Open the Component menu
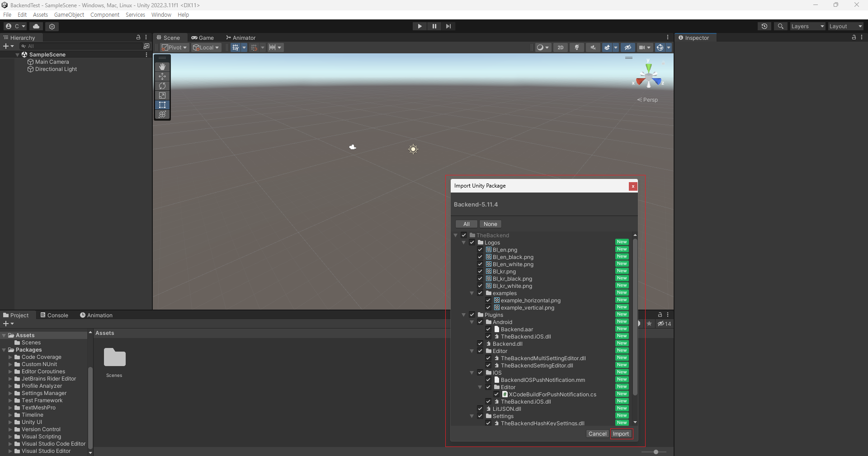This screenshot has width=868, height=456. 105,14
